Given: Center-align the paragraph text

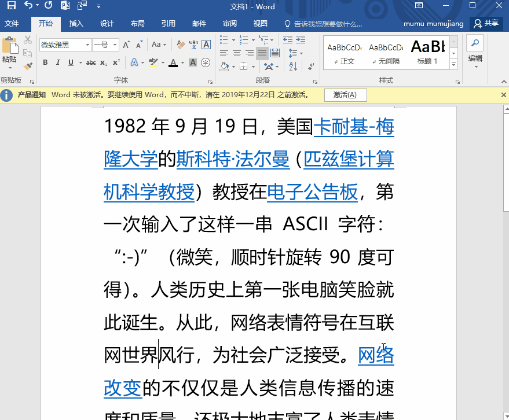Looking at the screenshot, I should (x=237, y=53).
